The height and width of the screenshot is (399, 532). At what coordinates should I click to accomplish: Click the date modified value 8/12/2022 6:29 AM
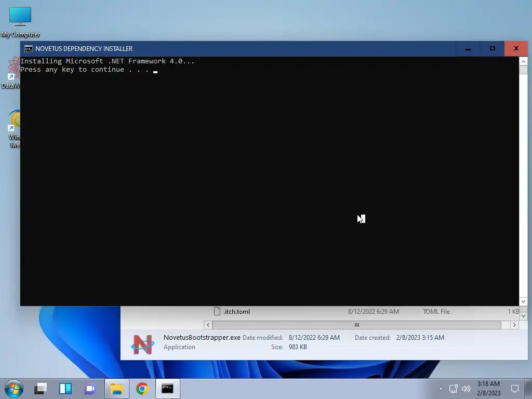[314, 338]
